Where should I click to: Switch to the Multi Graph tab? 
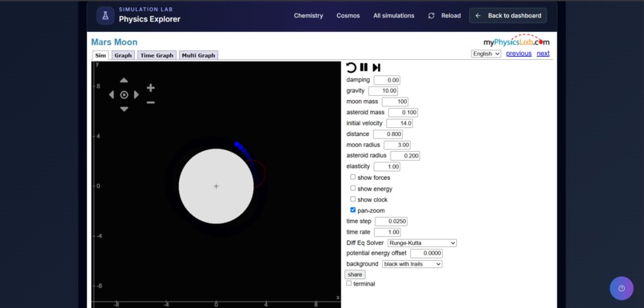pyautogui.click(x=198, y=55)
